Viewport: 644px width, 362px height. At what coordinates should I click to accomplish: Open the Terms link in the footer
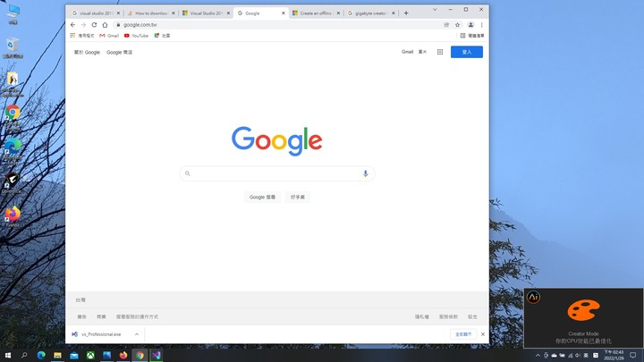pos(448,316)
